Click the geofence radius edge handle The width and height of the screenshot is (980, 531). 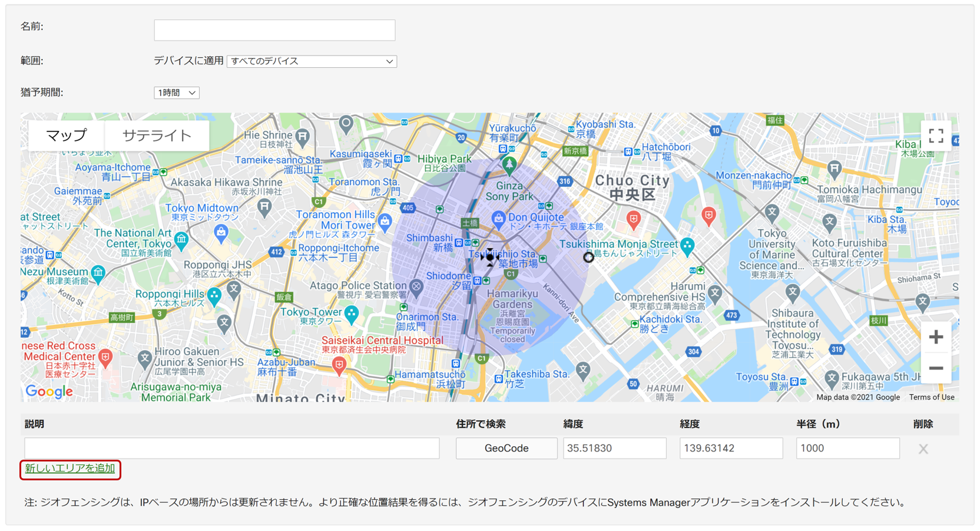(588, 257)
